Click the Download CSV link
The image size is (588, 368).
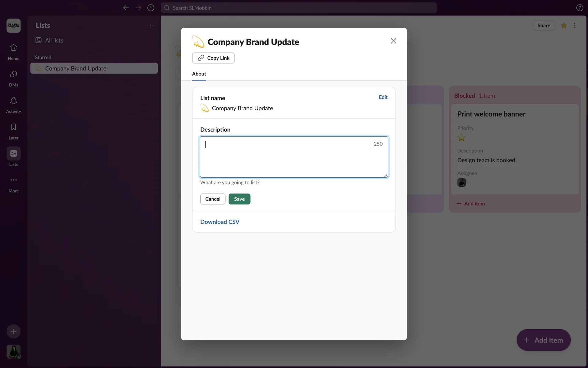(220, 222)
